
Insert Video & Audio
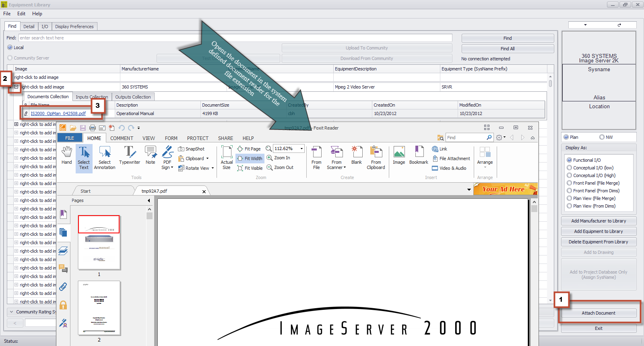pyautogui.click(x=449, y=168)
